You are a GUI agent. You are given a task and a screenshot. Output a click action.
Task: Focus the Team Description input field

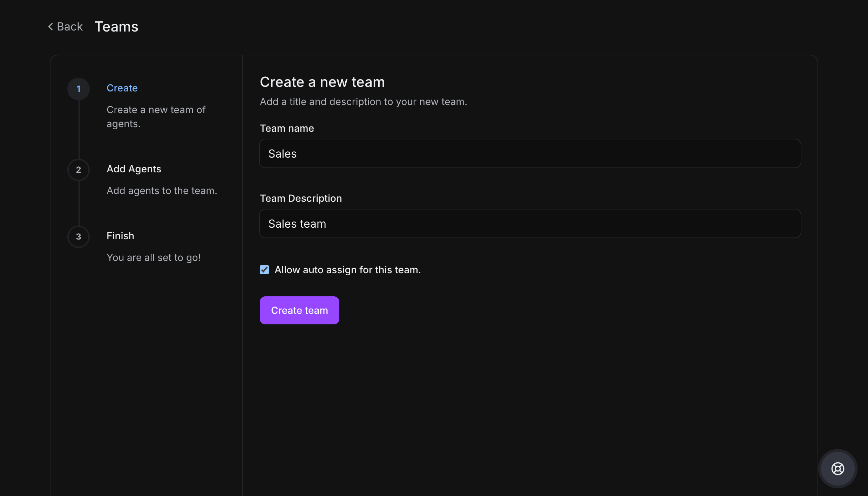click(530, 223)
